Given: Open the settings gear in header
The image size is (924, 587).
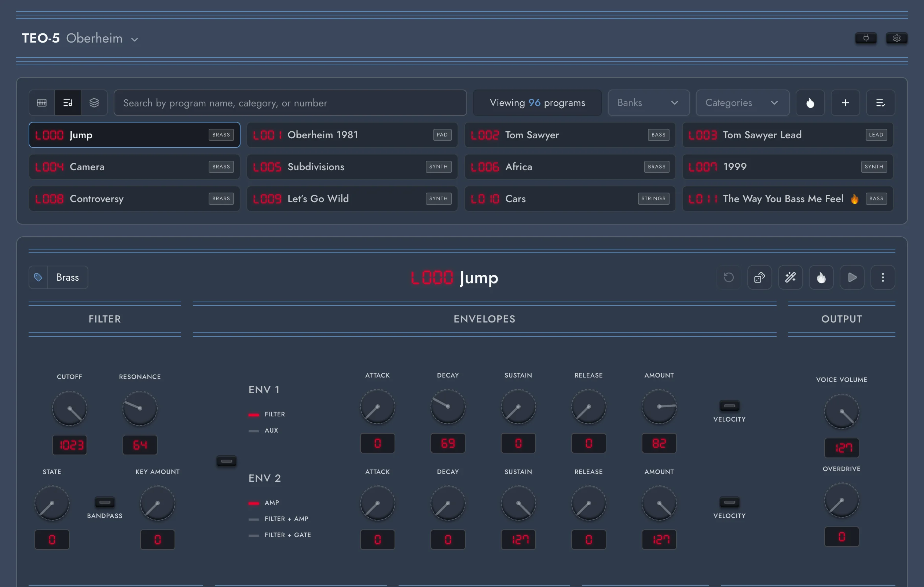Looking at the screenshot, I should tap(896, 38).
